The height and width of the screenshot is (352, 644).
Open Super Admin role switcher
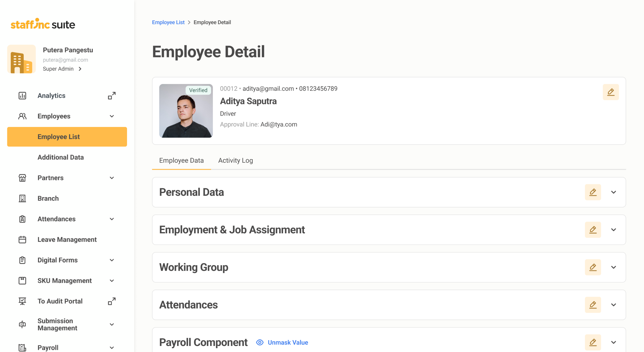(62, 69)
